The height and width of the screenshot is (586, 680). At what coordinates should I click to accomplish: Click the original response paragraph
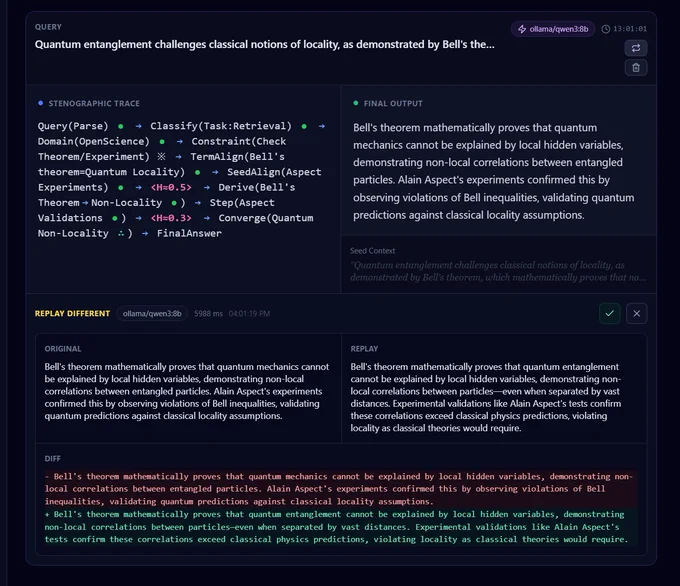pos(187,391)
